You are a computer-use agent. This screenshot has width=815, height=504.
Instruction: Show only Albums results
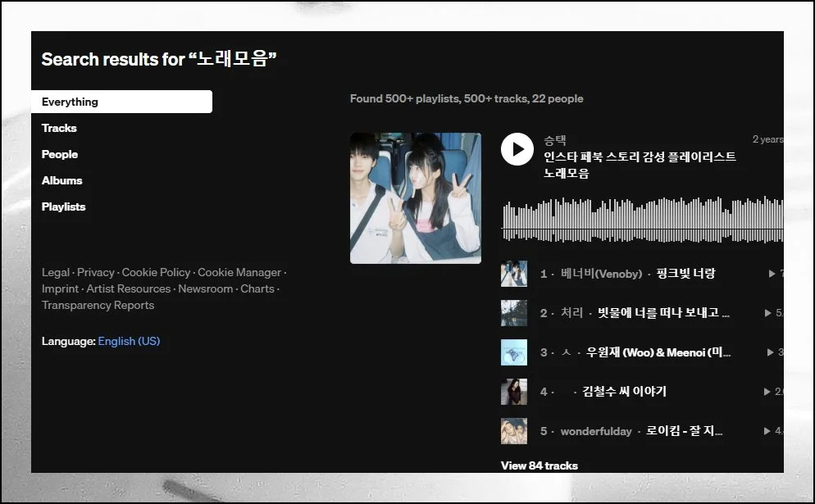[x=62, y=180]
